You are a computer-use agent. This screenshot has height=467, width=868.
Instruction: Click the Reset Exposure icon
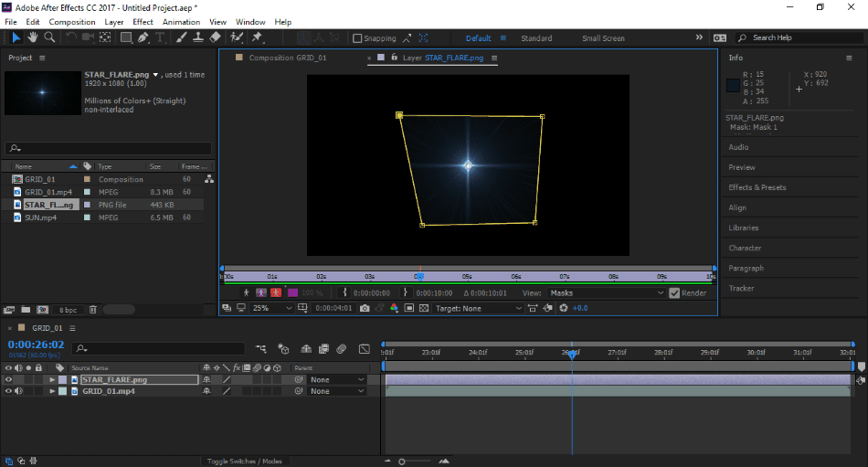tap(564, 308)
